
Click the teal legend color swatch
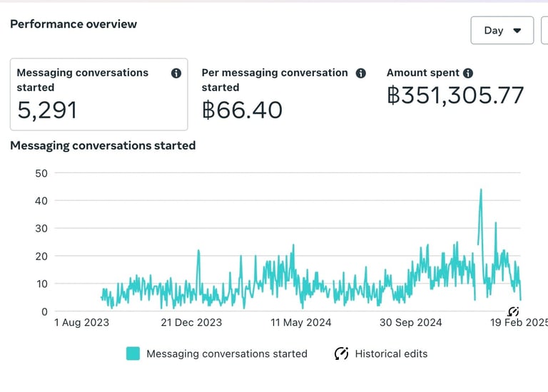point(133,354)
